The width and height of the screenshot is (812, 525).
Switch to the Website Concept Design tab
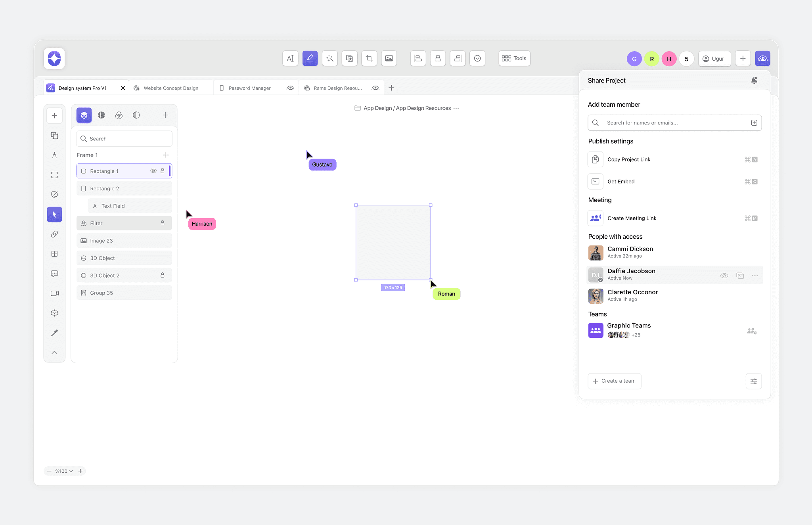click(x=170, y=88)
